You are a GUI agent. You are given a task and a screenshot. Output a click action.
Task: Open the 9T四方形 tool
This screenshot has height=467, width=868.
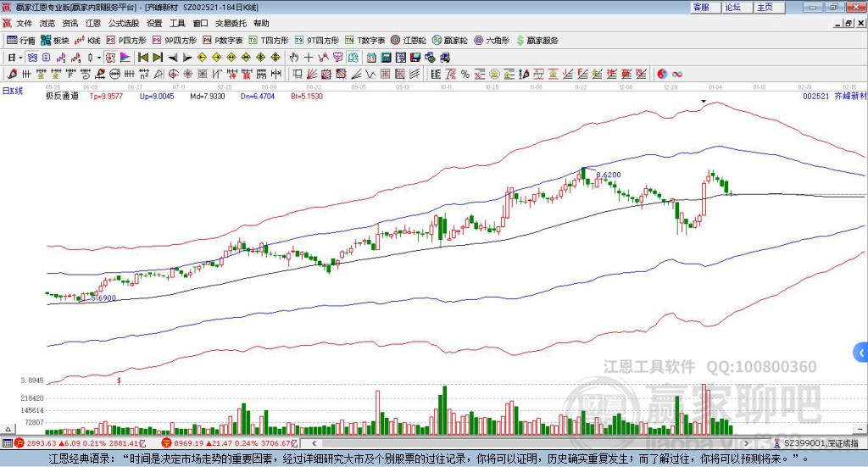(x=317, y=41)
